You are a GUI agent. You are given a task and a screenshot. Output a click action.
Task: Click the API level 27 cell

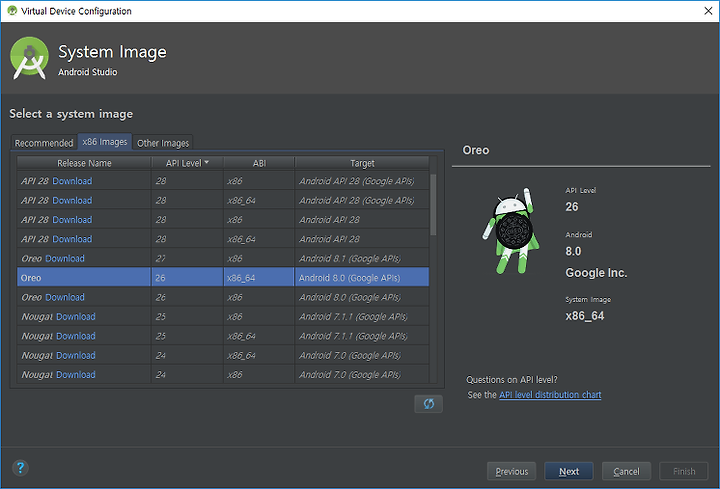tap(187, 259)
